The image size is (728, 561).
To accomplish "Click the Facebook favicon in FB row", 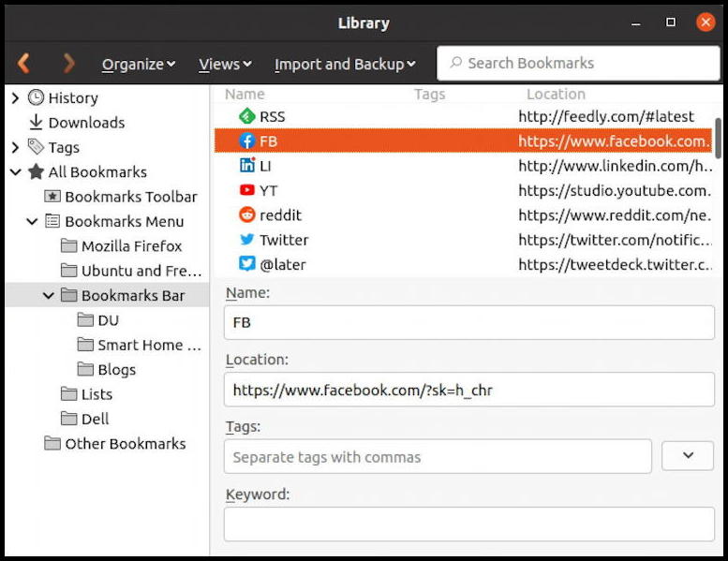I will [247, 140].
